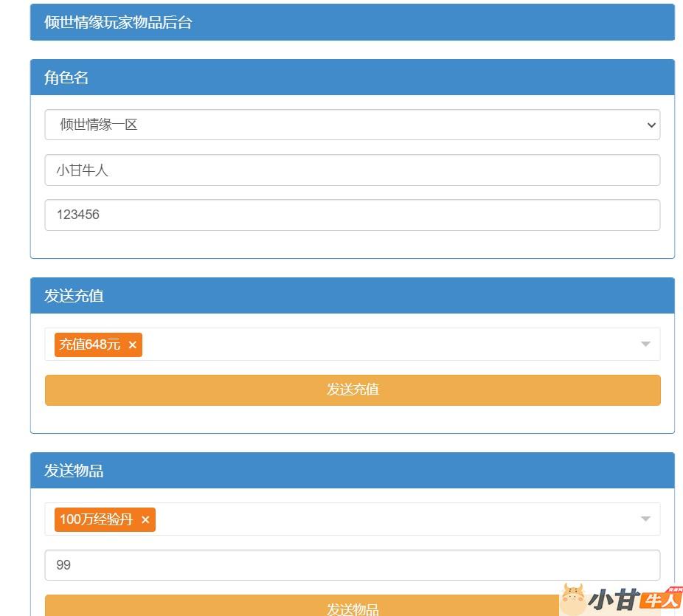Open the 倾世情缘一区 server dropdown

pos(352,125)
